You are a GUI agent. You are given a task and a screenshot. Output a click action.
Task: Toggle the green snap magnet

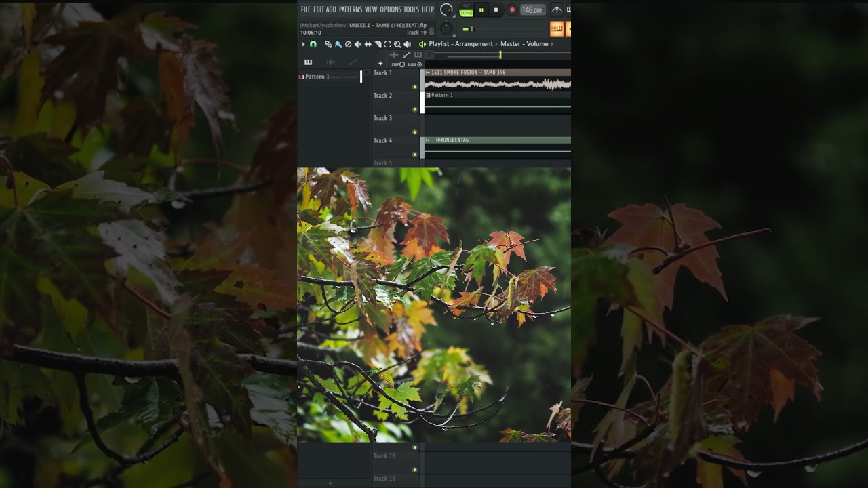pyautogui.click(x=313, y=44)
